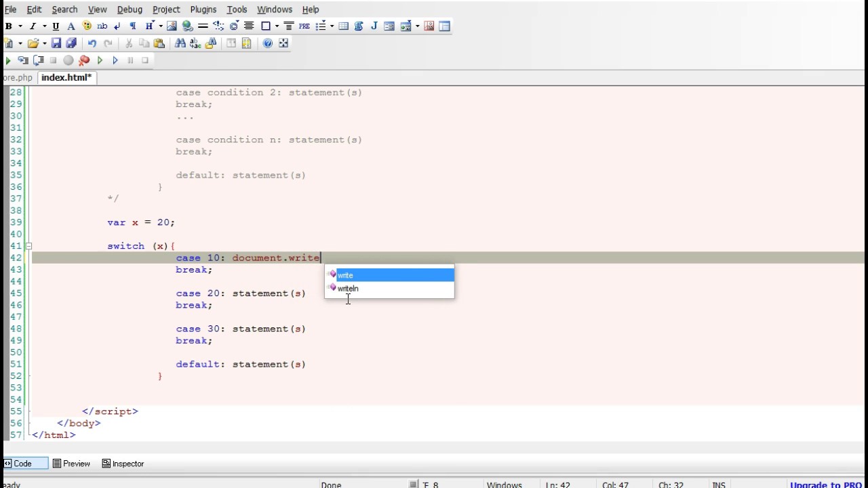The image size is (868, 488).
Task: Click line number 51 in gutter
Action: tap(16, 364)
